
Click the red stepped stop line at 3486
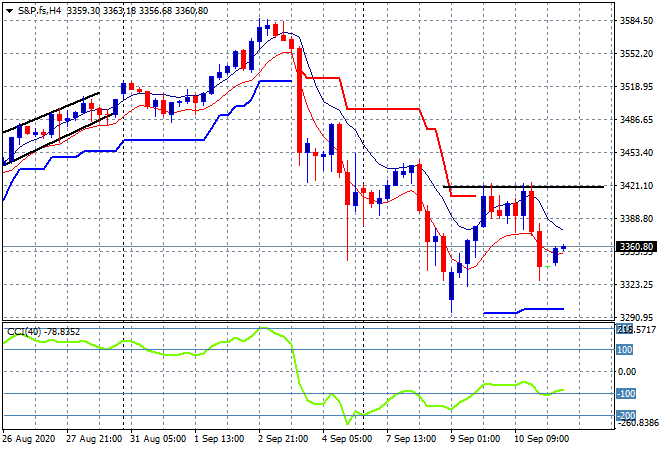[x=383, y=109]
